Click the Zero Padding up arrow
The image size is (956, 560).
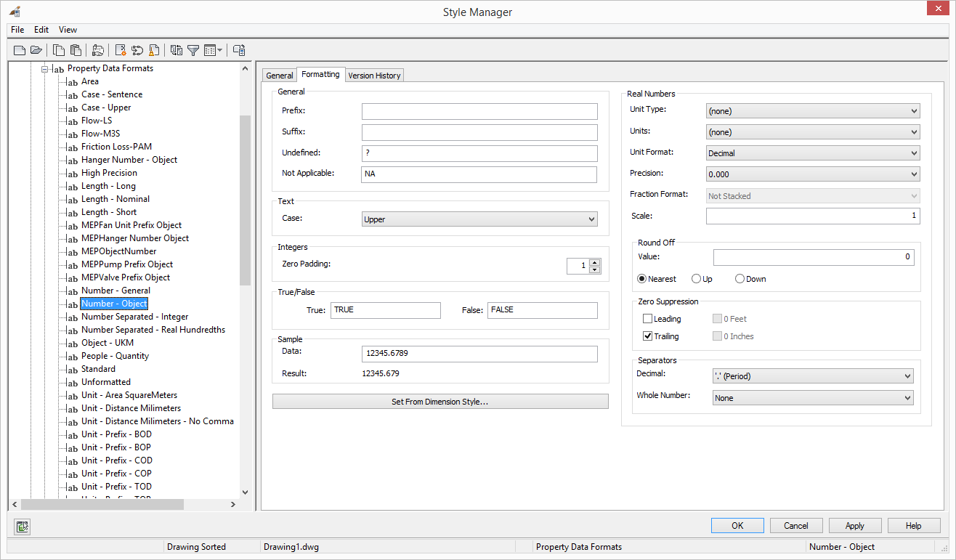(x=595, y=262)
